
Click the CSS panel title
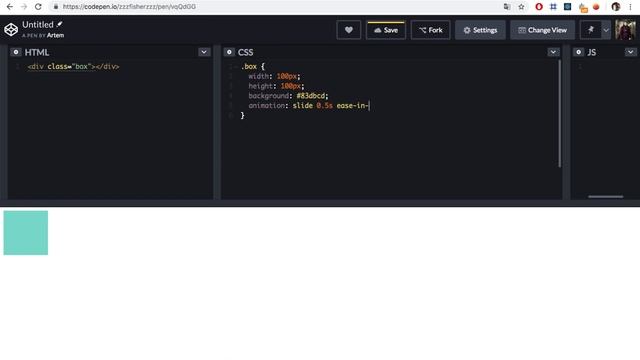(x=246, y=52)
